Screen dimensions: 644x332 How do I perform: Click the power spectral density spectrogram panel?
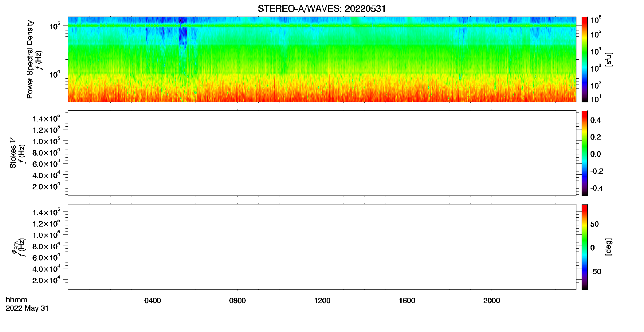(x=322, y=59)
